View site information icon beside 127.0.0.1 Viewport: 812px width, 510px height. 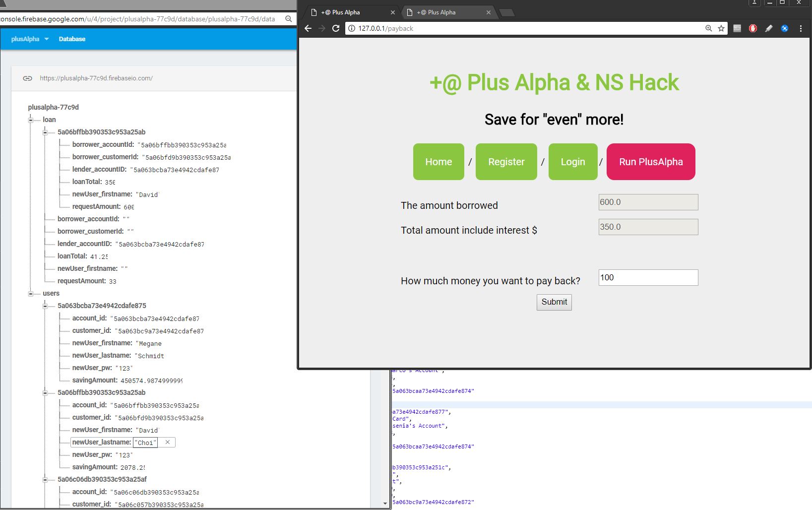point(352,28)
